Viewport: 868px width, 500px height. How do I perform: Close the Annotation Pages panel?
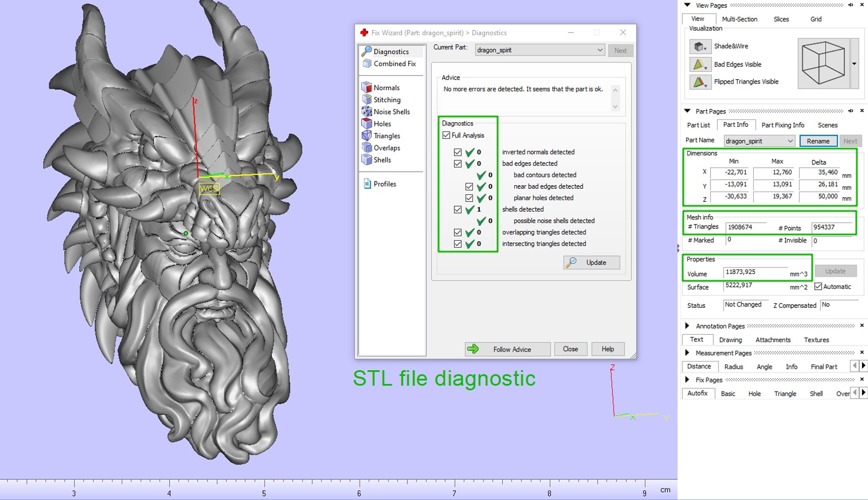[862, 325]
